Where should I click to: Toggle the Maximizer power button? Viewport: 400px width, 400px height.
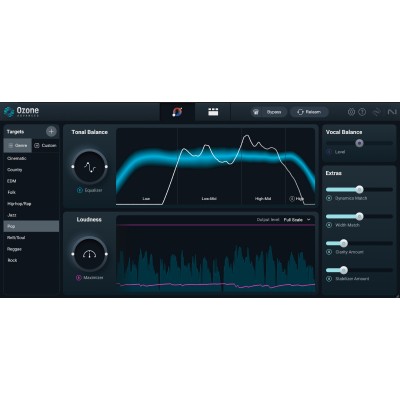click(x=79, y=278)
